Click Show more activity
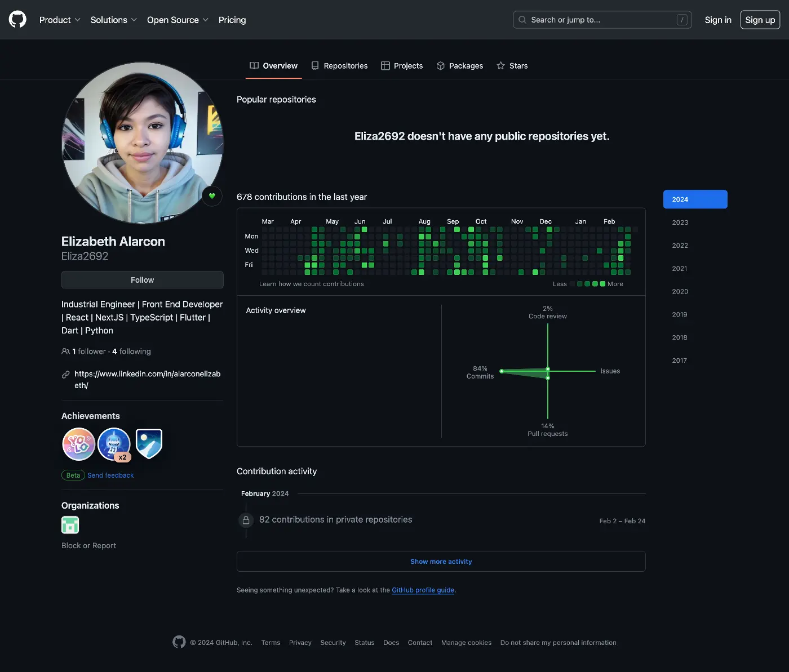The image size is (789, 672). [441, 562]
